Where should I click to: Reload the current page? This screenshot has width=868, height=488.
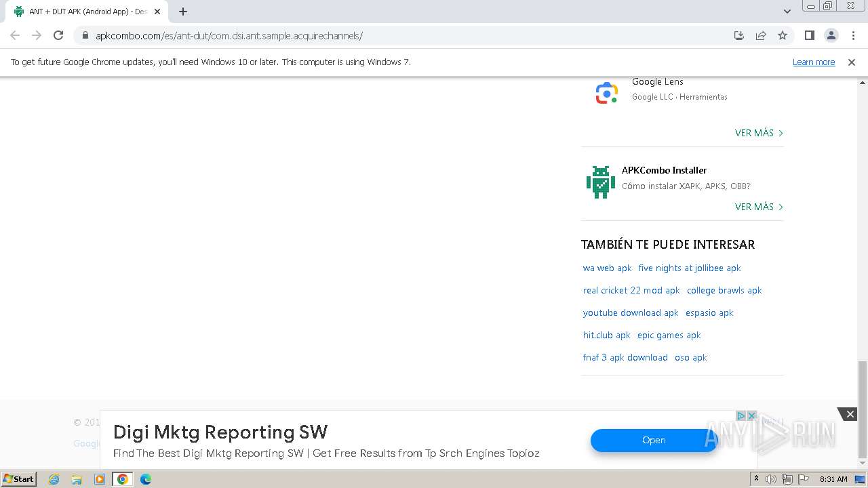(58, 35)
